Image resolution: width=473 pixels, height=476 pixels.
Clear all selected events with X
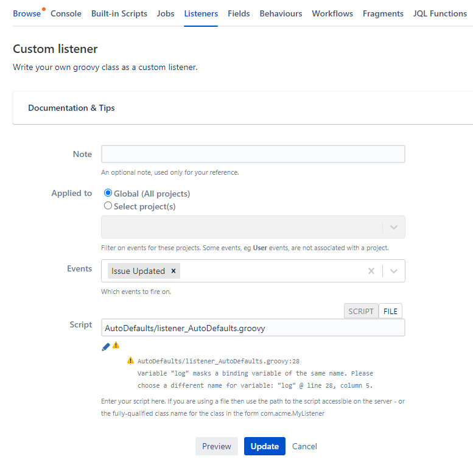coord(371,271)
